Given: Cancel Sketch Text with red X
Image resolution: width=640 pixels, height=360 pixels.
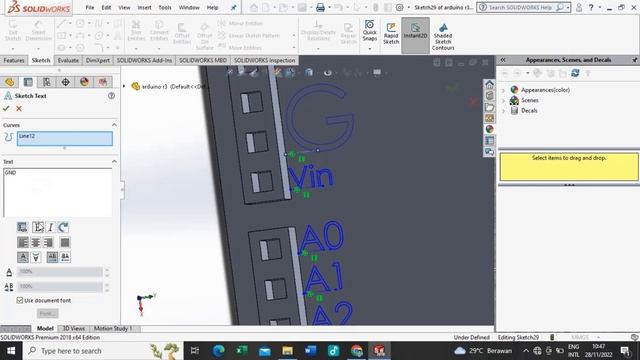Looking at the screenshot, I should click(x=19, y=108).
